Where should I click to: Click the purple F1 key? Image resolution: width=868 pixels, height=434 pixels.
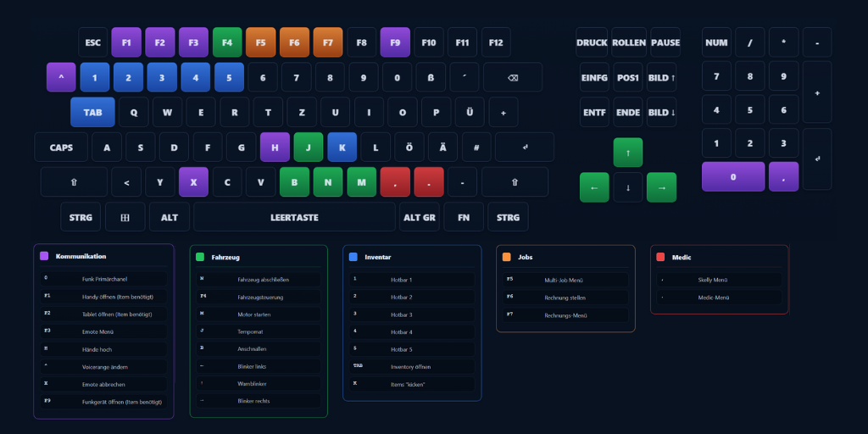point(126,42)
